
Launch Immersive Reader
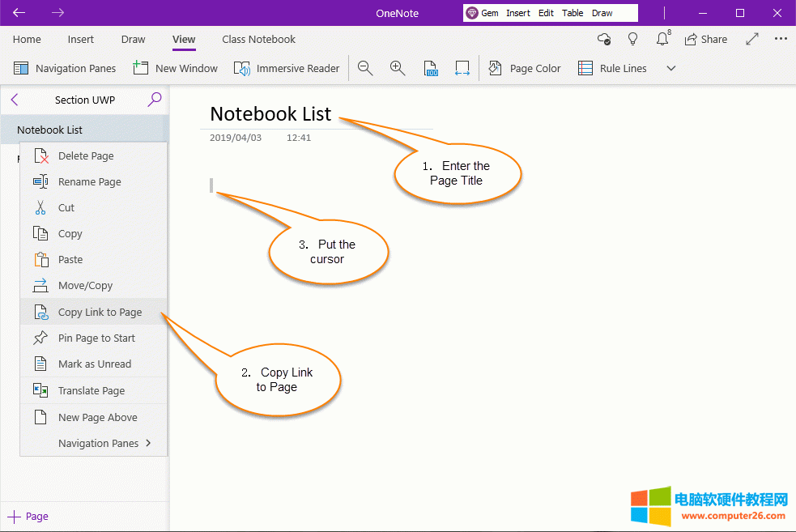287,69
